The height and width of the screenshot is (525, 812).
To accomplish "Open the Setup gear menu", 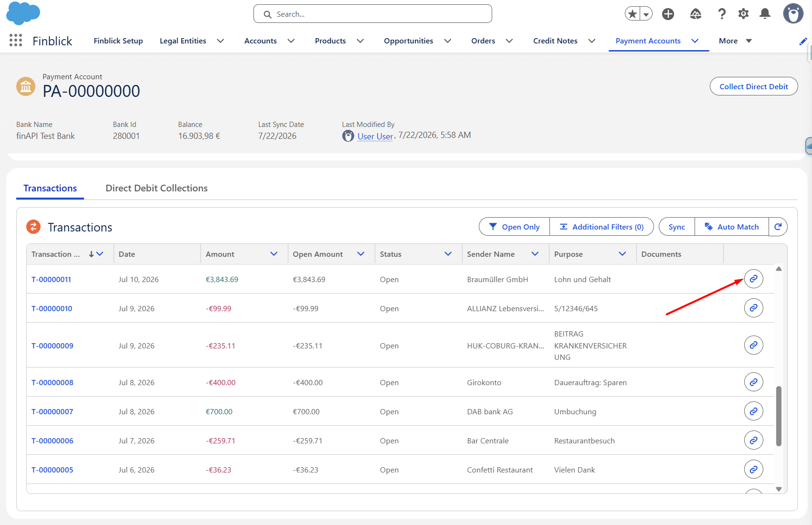I will (743, 14).
